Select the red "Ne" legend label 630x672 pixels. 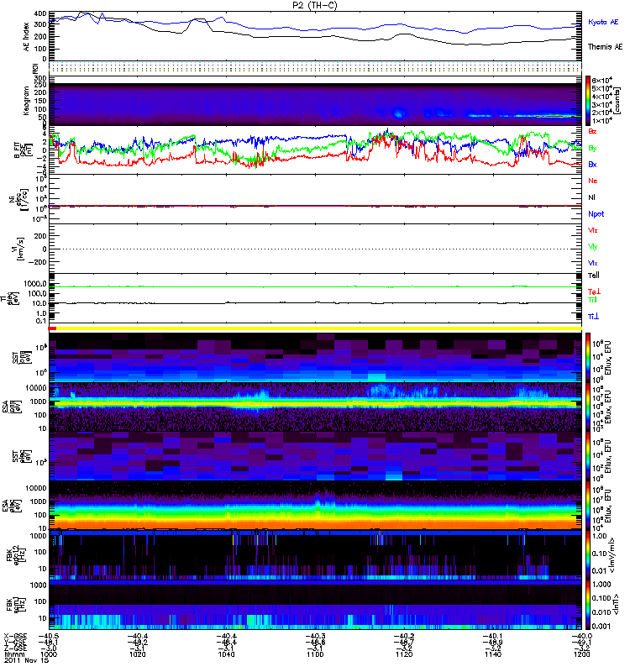(x=593, y=181)
